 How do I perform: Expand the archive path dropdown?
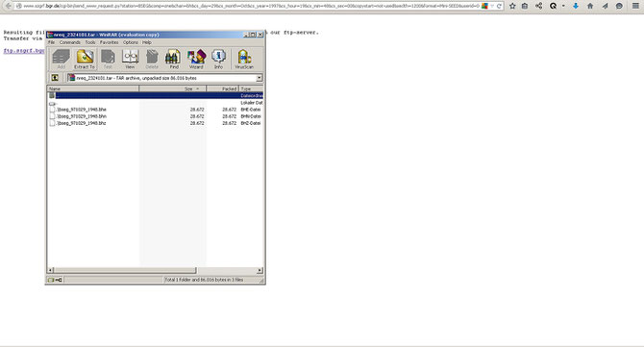(x=260, y=78)
